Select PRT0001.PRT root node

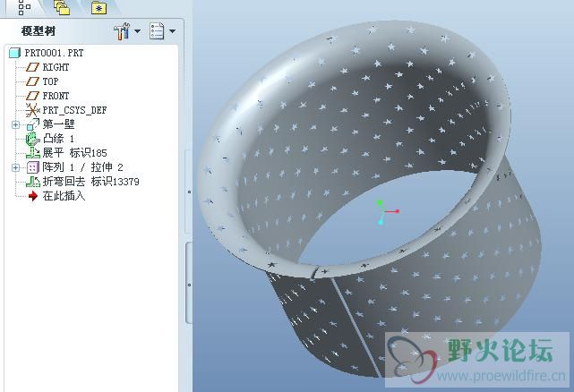54,53
